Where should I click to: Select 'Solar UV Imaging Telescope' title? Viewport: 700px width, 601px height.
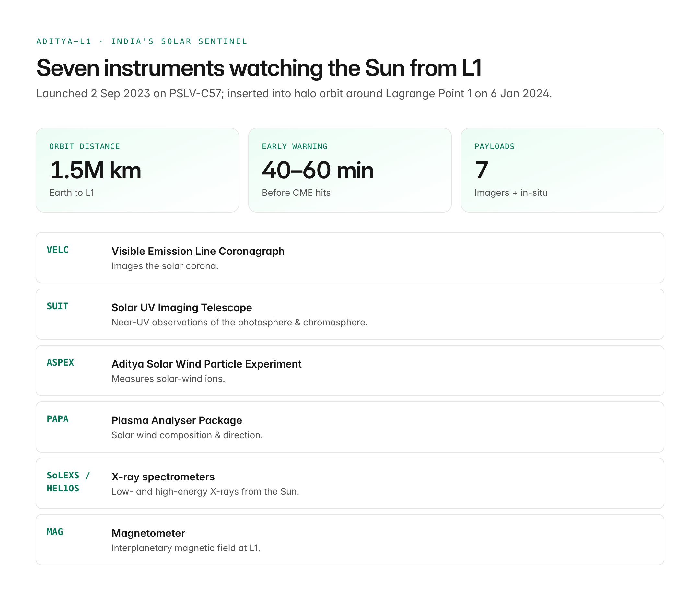182,308
